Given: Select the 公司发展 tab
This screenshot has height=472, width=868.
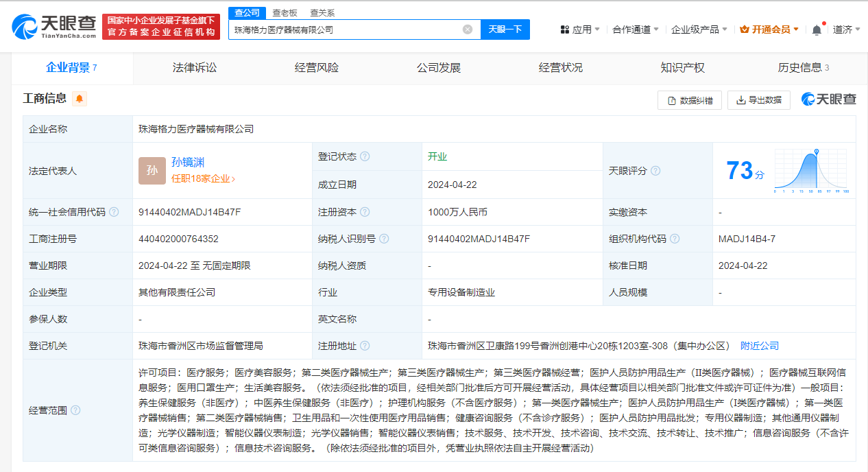Looking at the screenshot, I should point(439,67).
